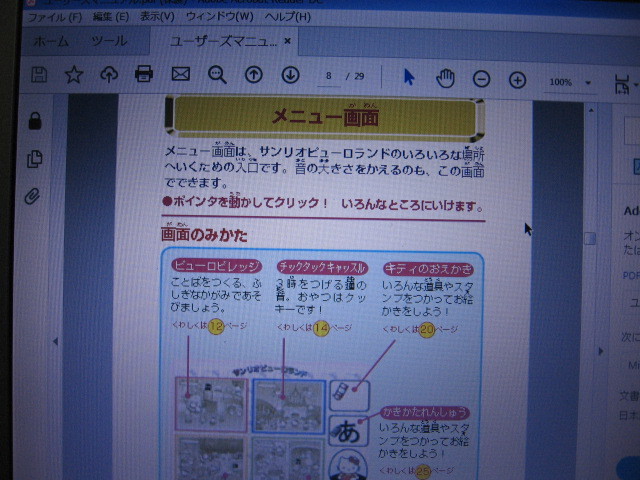
Task: Open the find text magnifier icon
Action: click(x=217, y=75)
